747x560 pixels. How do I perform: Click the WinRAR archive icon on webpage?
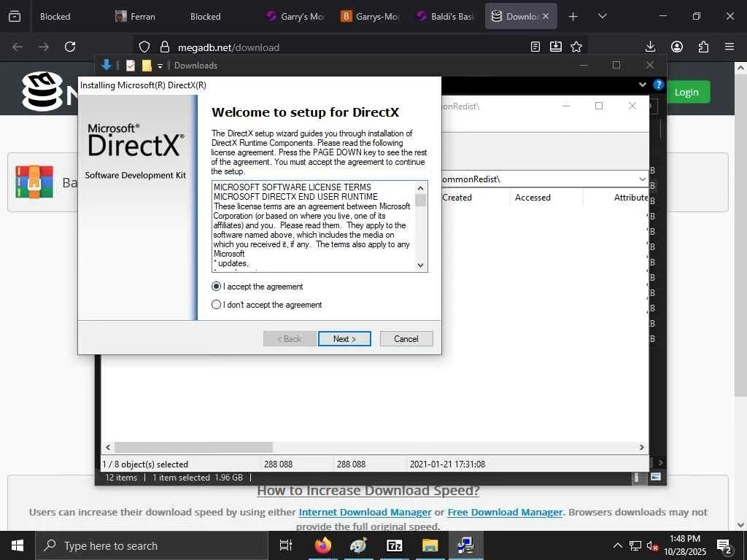(34, 182)
